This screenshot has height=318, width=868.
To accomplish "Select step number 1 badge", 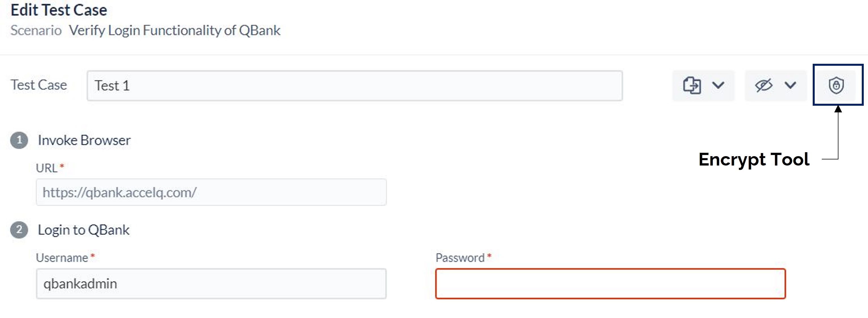I will [x=19, y=140].
